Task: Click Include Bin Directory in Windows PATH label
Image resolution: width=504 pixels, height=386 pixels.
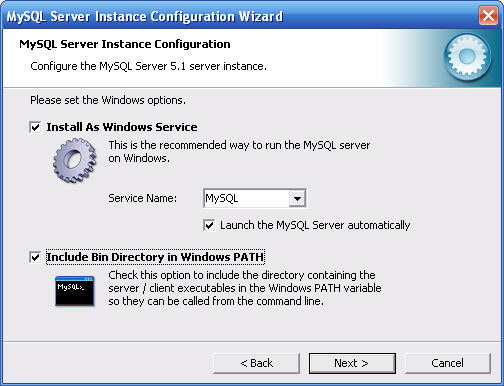Action: pos(155,257)
